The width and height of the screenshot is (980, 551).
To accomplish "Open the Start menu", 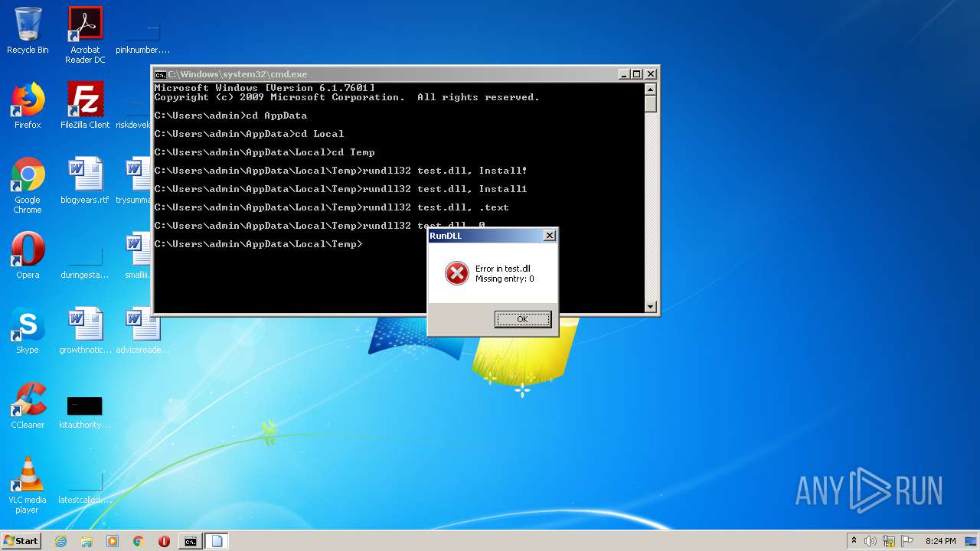I will pyautogui.click(x=21, y=541).
